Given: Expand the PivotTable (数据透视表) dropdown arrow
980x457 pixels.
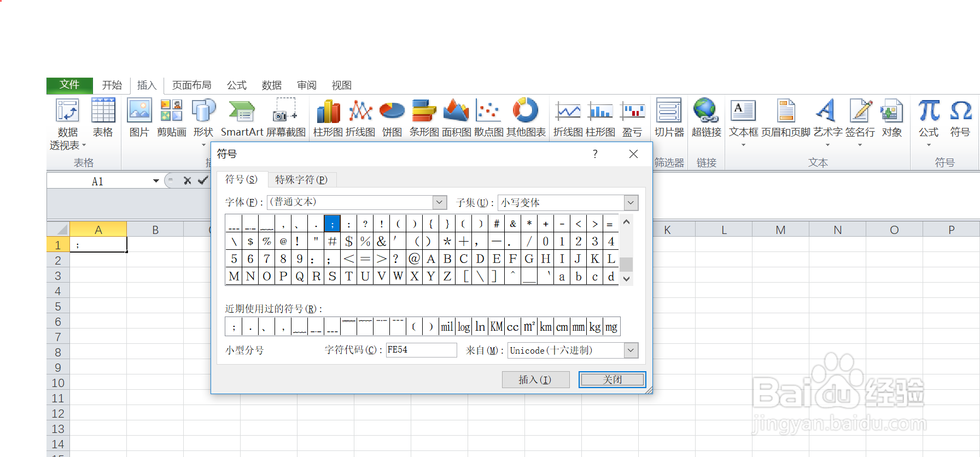Looking at the screenshot, I should (x=84, y=145).
